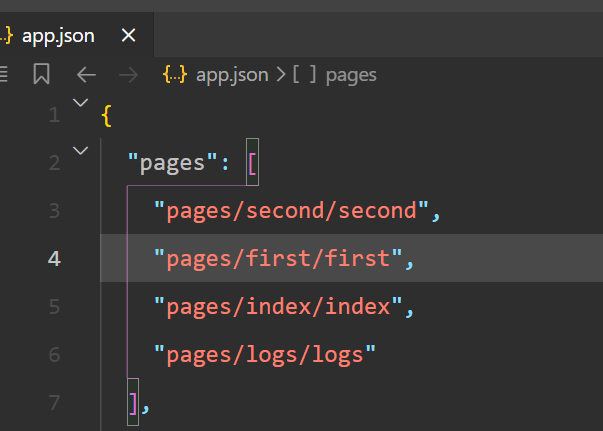Click the opening square bracket after pages
The image size is (603, 431).
pos(252,163)
